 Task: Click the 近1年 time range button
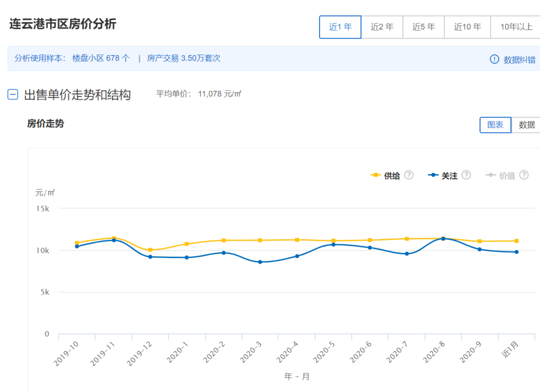tap(340, 27)
